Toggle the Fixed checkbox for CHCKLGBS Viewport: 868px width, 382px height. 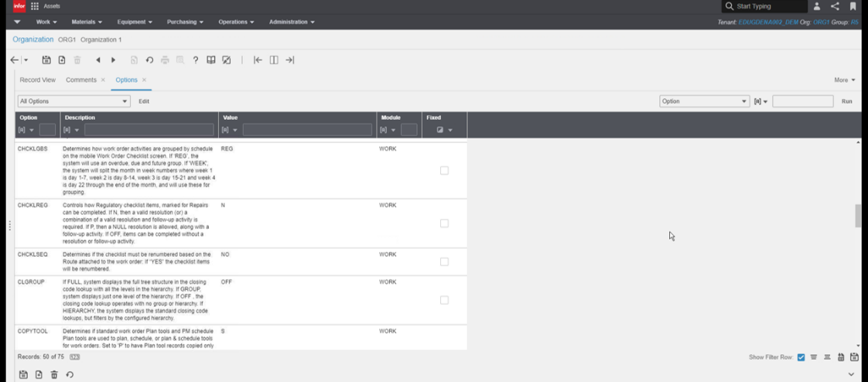[x=444, y=170]
